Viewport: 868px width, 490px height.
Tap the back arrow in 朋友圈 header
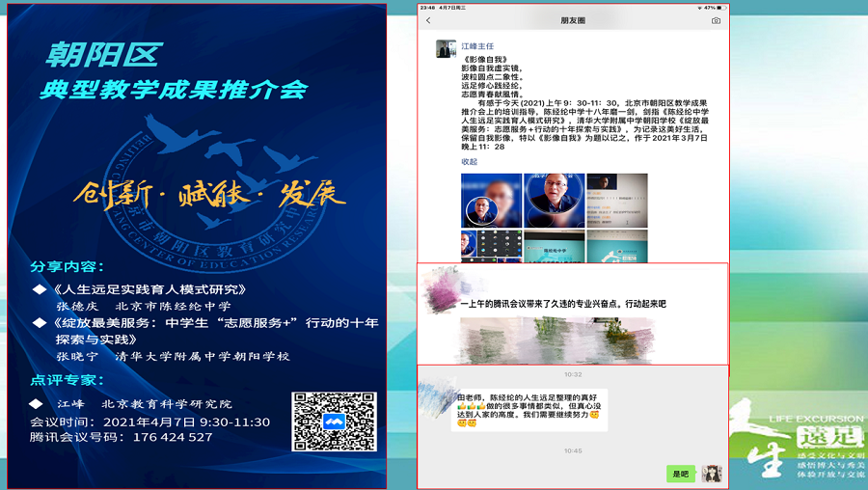[x=428, y=20]
